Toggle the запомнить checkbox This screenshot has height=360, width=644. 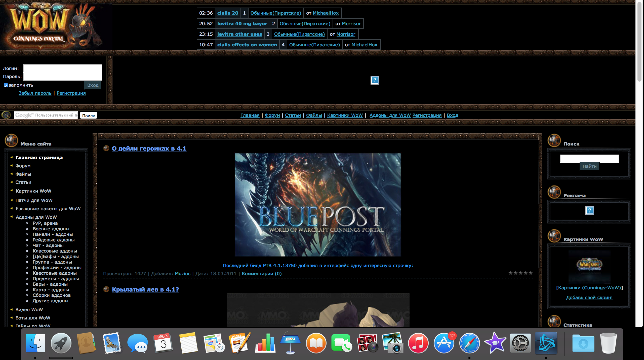point(6,85)
